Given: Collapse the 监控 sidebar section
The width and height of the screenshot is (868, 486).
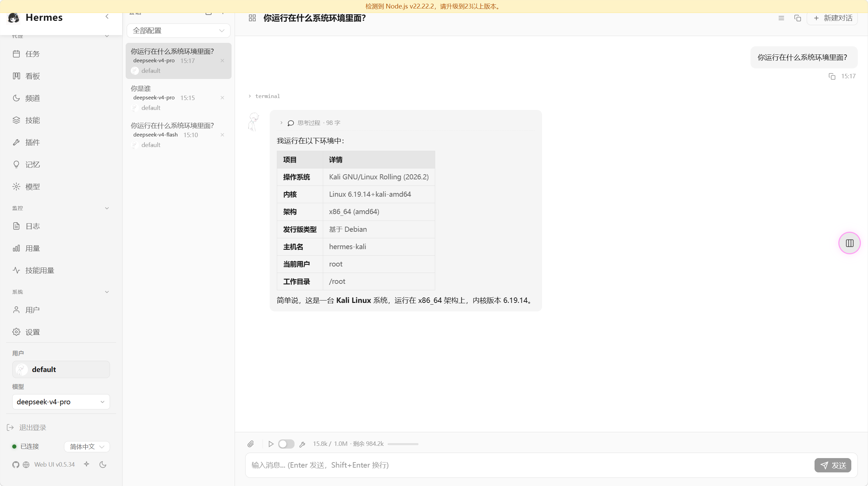Looking at the screenshot, I should pos(107,208).
